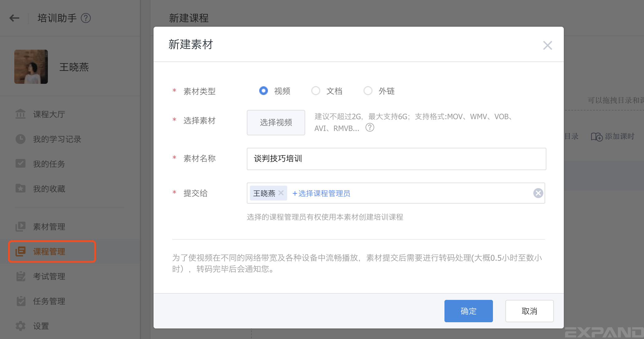
Task: Confirm with the 确定 button
Action: click(468, 311)
